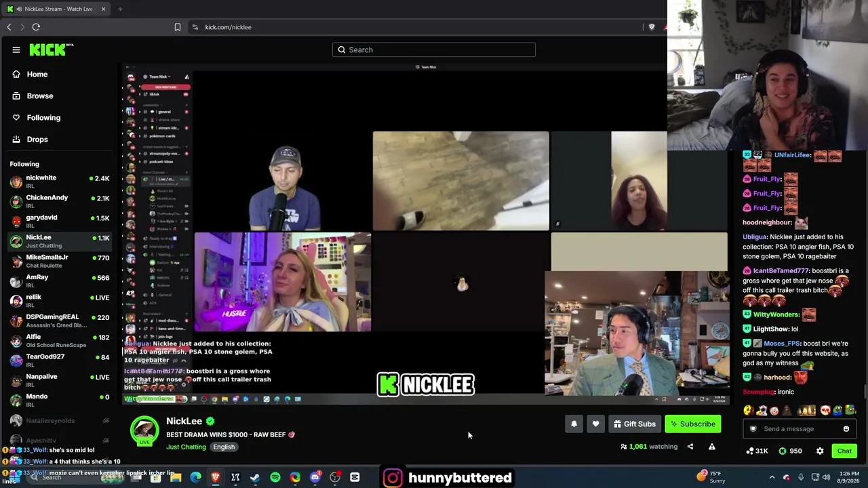The image size is (868, 488).
Task: Open offline Nataliereynolds channel
Action: (x=60, y=421)
